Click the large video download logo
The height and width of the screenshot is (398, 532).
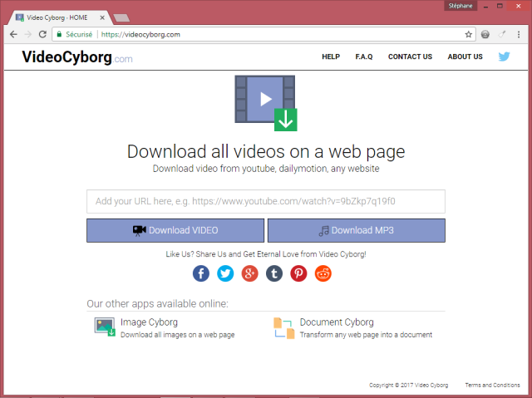tap(266, 103)
